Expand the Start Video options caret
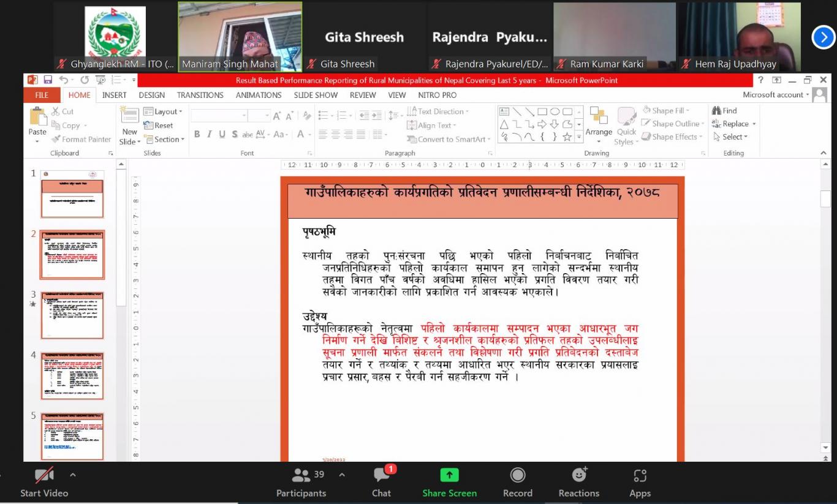 click(x=73, y=475)
